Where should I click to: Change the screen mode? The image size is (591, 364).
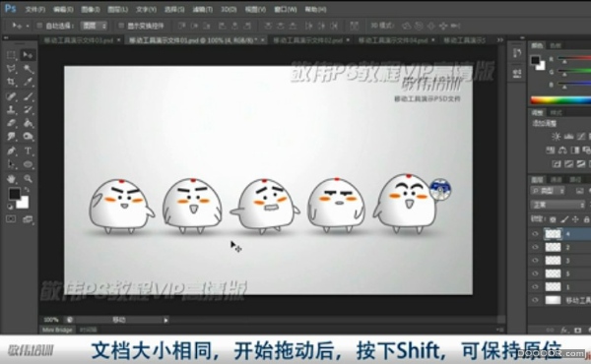pyautogui.click(x=28, y=219)
